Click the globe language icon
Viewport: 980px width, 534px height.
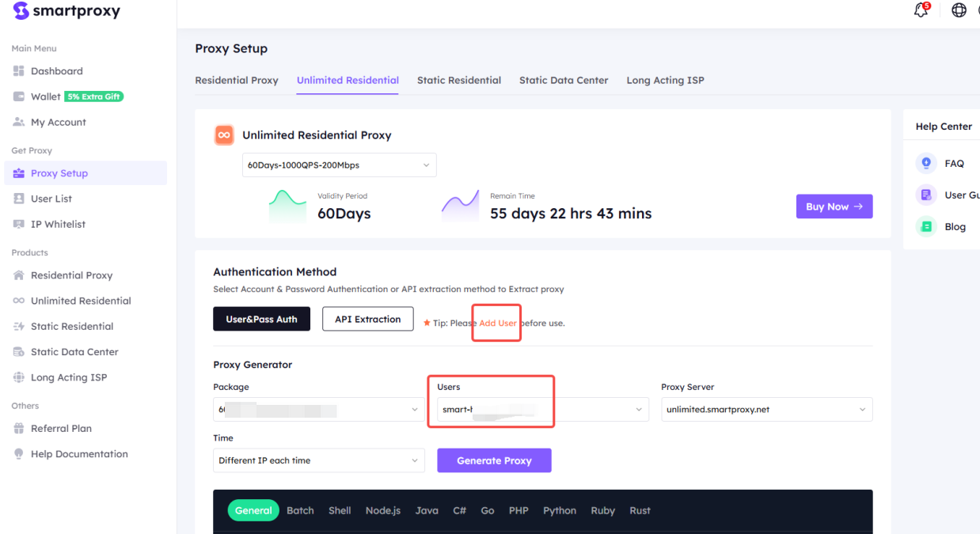tap(959, 10)
